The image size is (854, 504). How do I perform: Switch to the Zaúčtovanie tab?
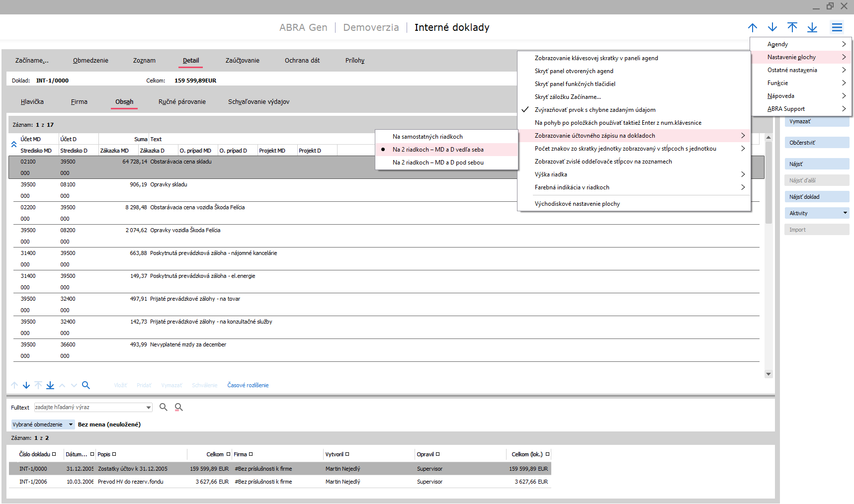[x=242, y=61]
